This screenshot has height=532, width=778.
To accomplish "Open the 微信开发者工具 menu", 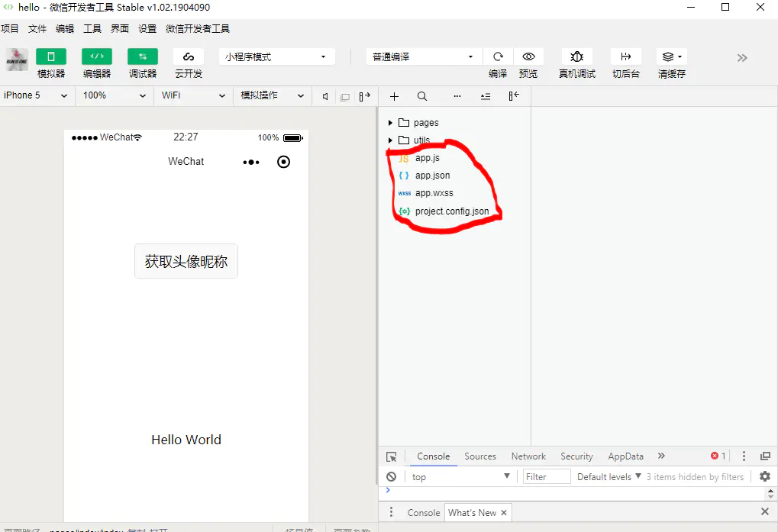I will (198, 29).
